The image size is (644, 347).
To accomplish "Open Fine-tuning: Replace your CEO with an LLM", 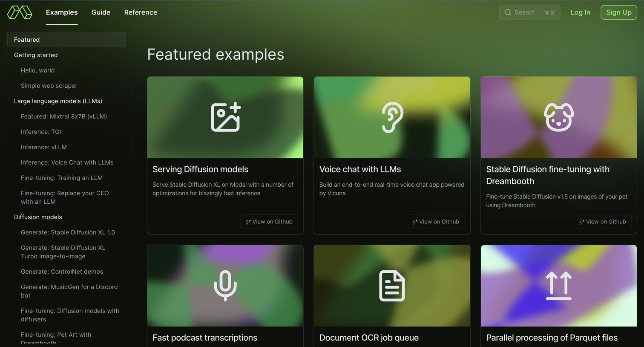I will click(65, 197).
